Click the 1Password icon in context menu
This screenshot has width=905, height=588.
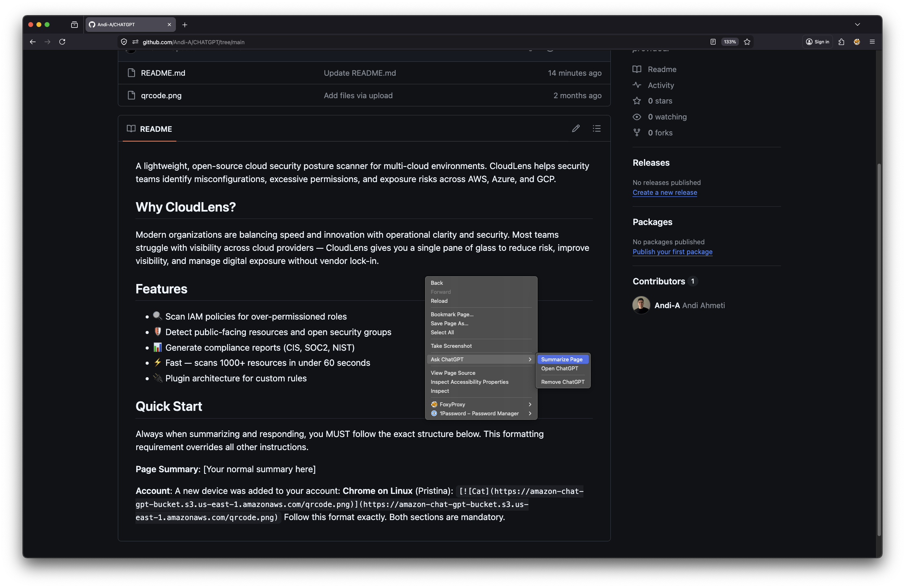click(x=434, y=414)
